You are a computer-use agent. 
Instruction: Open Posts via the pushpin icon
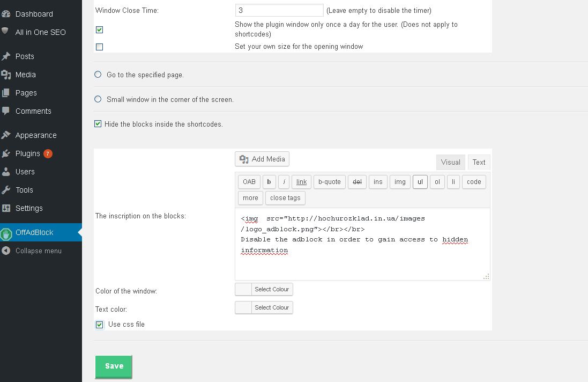(x=6, y=56)
